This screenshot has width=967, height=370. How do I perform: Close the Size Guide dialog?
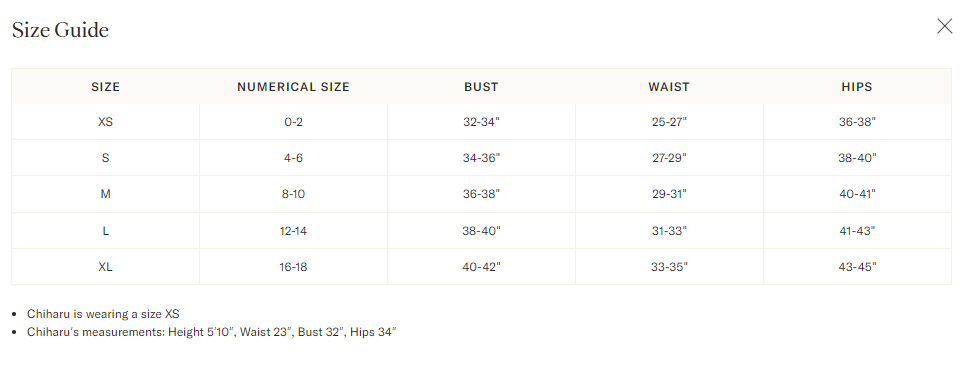click(944, 26)
